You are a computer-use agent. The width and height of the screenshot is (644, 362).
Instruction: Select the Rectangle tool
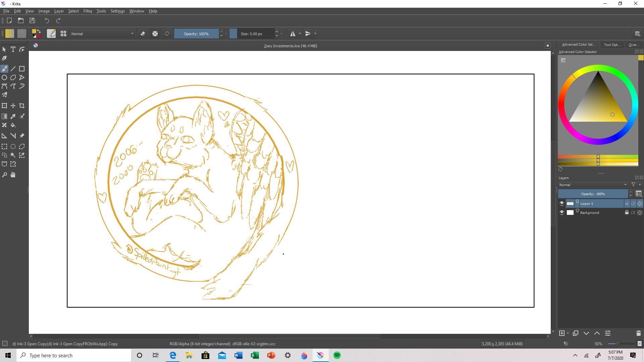pyautogui.click(x=22, y=69)
